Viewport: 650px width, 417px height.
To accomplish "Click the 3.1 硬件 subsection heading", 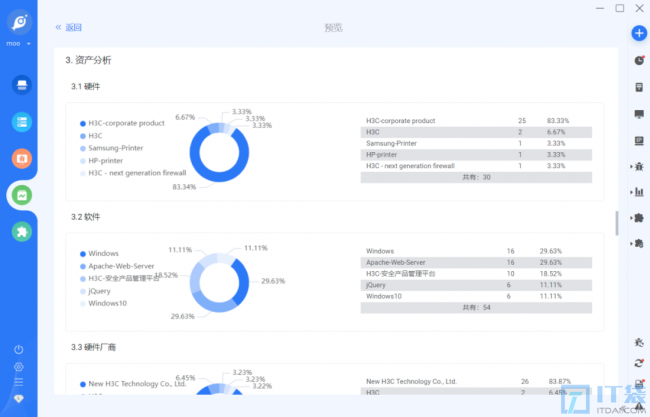I will click(x=85, y=87).
